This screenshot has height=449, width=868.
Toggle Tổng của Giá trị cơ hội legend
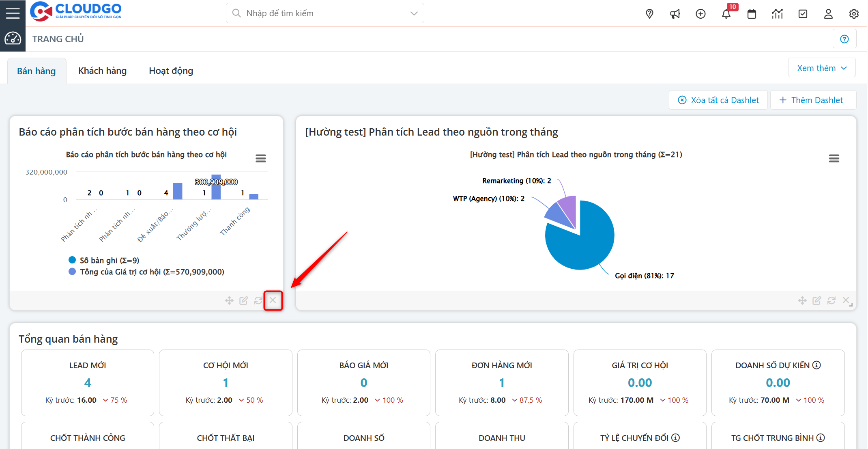coord(151,272)
